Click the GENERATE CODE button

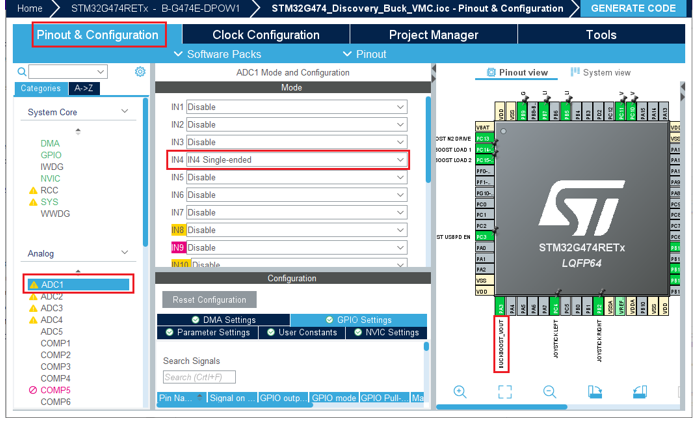633,8
